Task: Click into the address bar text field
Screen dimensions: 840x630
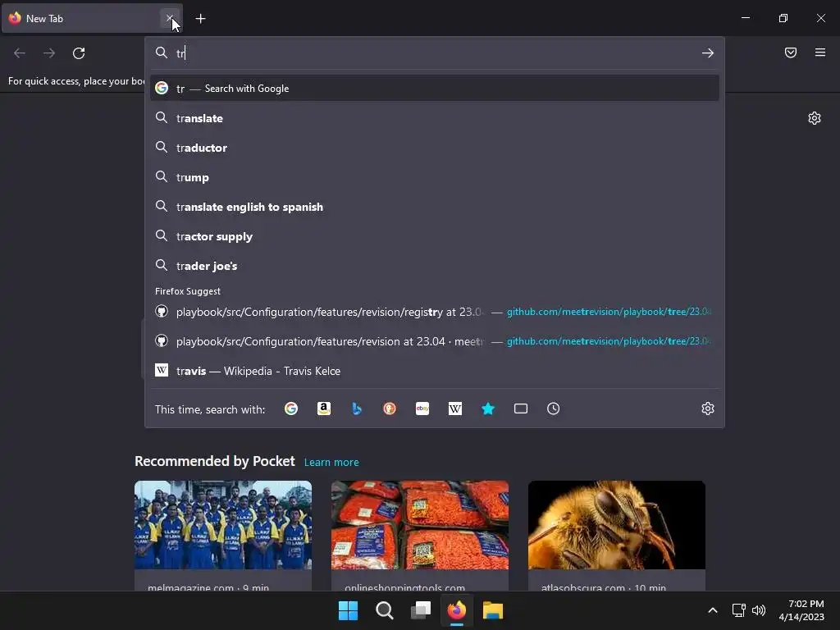Action: [434, 53]
